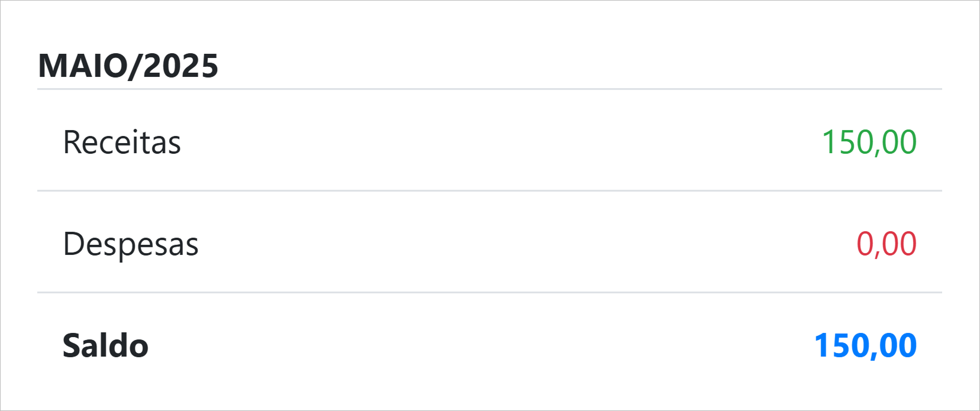Select the blue Saldo total 150,00
980x411 pixels.
click(865, 346)
